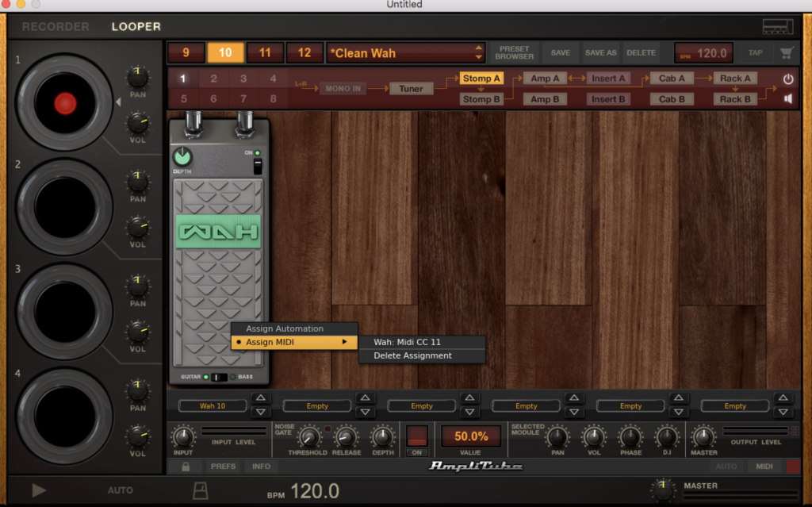The height and width of the screenshot is (507, 812).
Task: Click the power icon in signal chain
Action: (788, 79)
